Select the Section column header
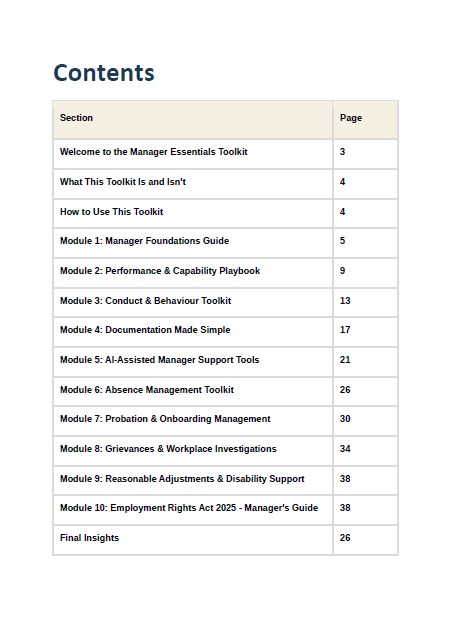This screenshot has width=449, height=638. click(76, 118)
